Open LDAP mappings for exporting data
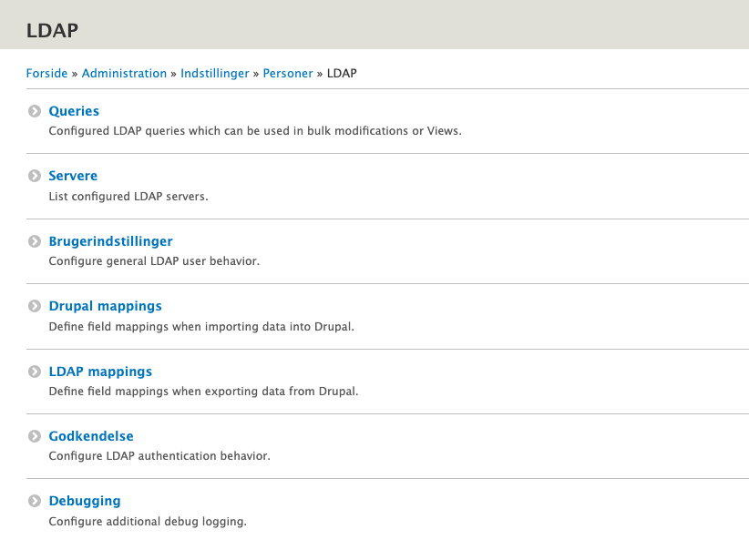 click(x=100, y=372)
